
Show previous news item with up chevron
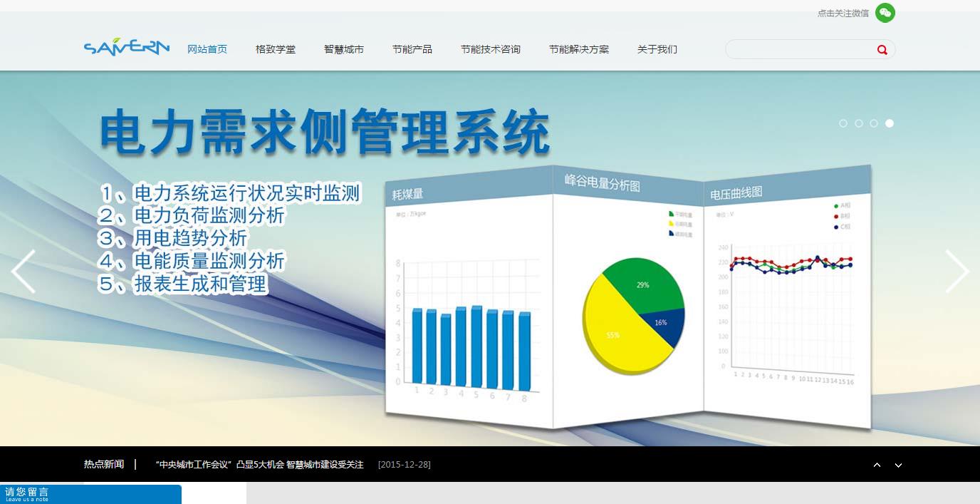coord(877,465)
